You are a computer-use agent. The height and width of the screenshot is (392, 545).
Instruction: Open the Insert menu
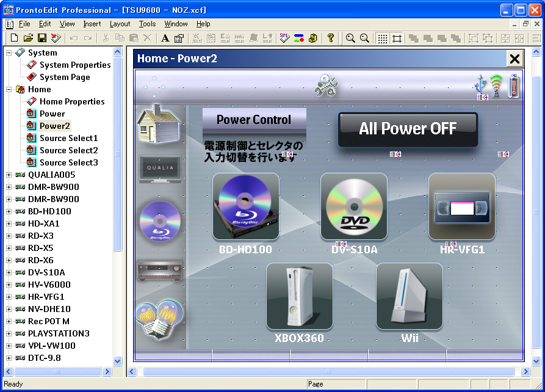tap(92, 24)
